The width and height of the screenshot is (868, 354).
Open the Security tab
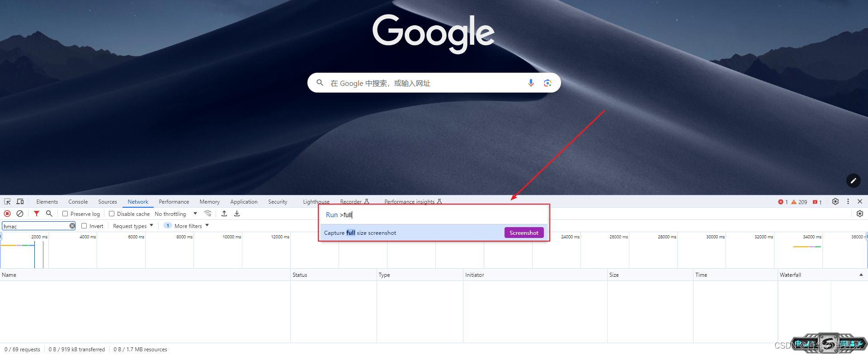pos(278,202)
